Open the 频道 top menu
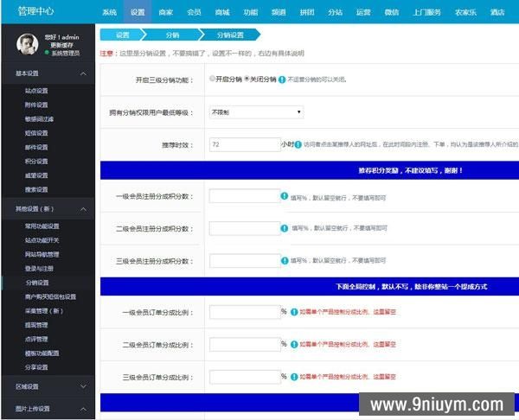The image size is (519, 420). [279, 12]
